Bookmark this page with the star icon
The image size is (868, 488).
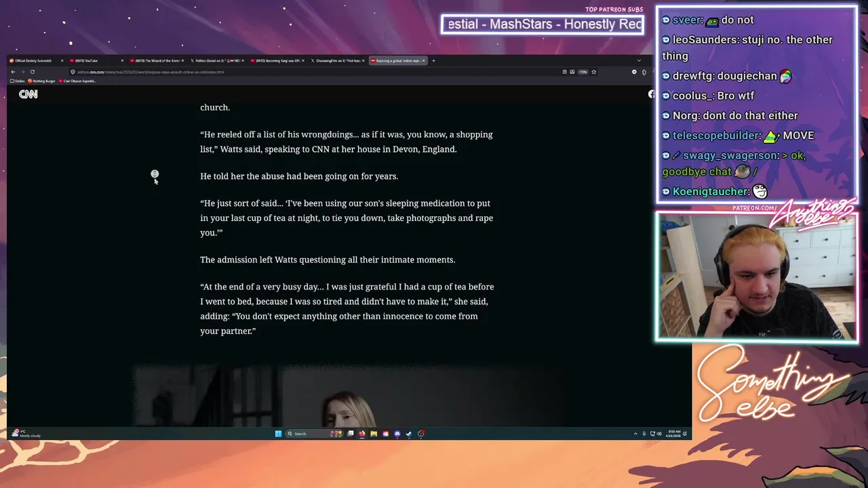[593, 72]
